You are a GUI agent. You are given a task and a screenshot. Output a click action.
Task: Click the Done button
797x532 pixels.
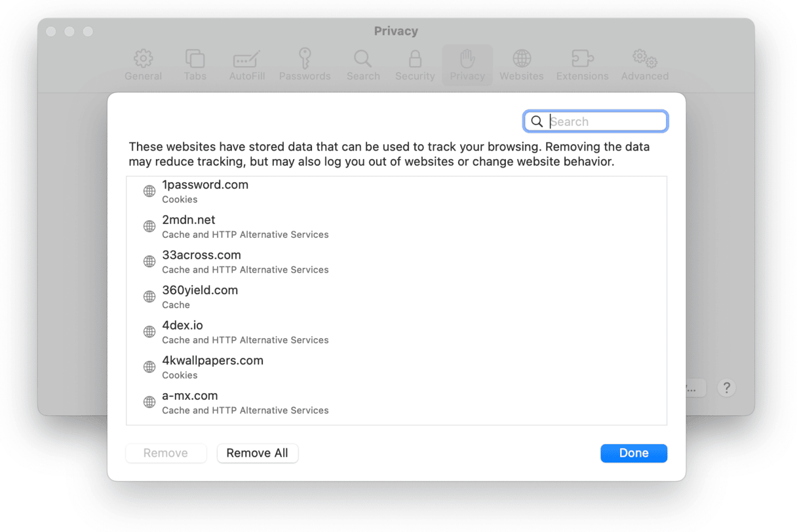pyautogui.click(x=633, y=453)
